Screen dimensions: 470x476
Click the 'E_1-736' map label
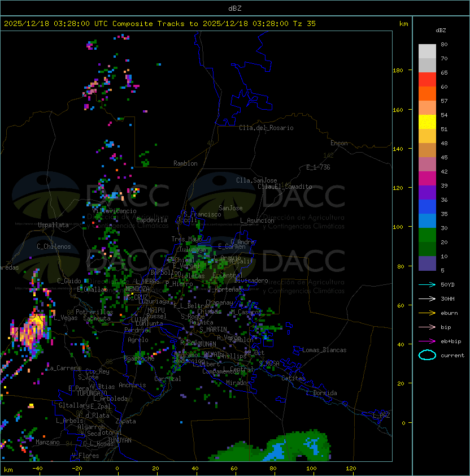318,167
